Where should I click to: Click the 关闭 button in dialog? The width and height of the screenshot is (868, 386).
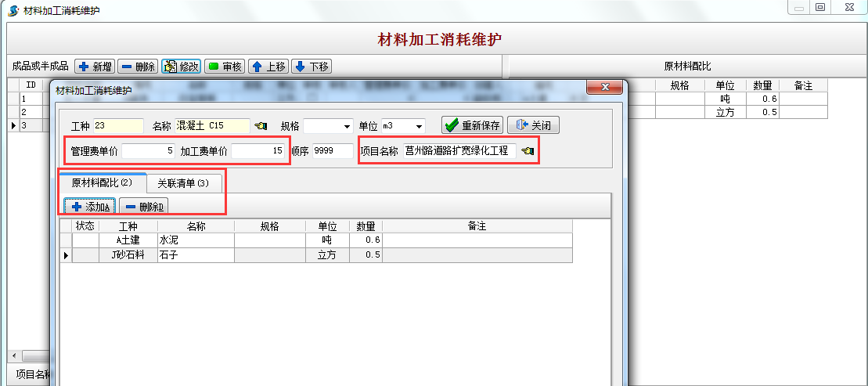tap(534, 125)
